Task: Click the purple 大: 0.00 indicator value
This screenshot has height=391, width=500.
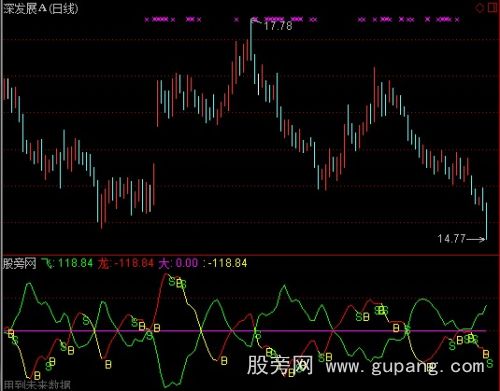Action: tap(178, 263)
